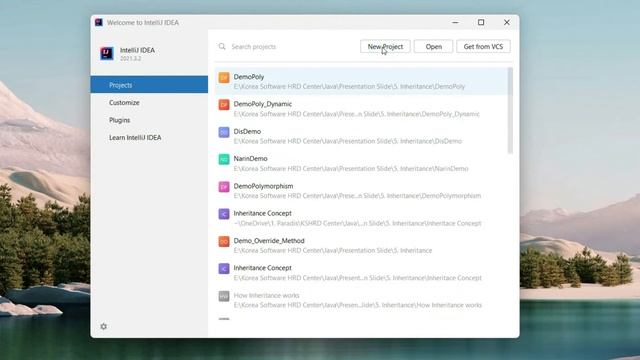
Task: Select the Projects tab
Action: [149, 85]
